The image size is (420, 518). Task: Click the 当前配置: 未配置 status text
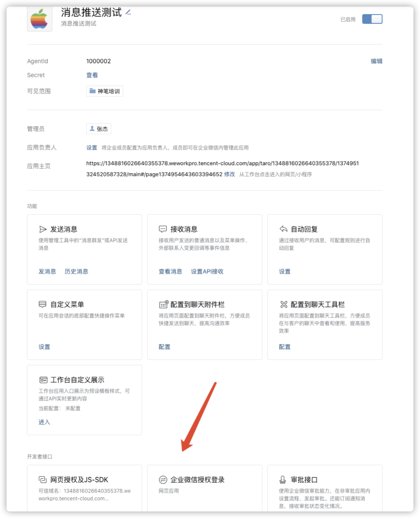tap(60, 408)
